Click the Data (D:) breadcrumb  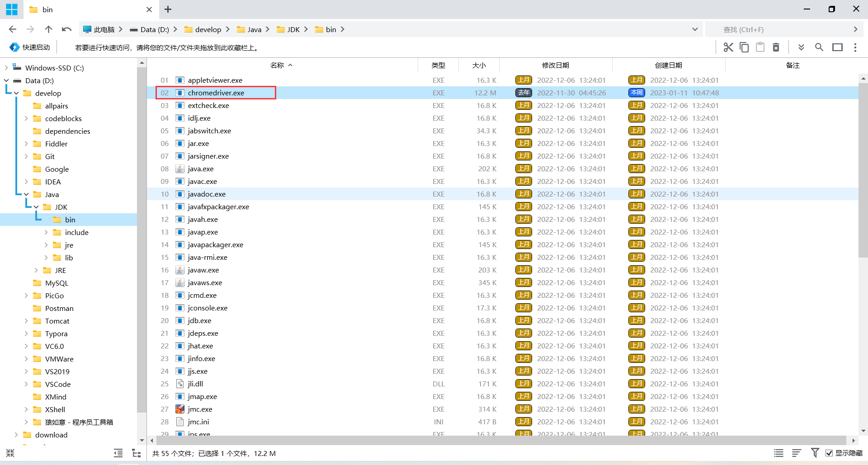pos(150,29)
